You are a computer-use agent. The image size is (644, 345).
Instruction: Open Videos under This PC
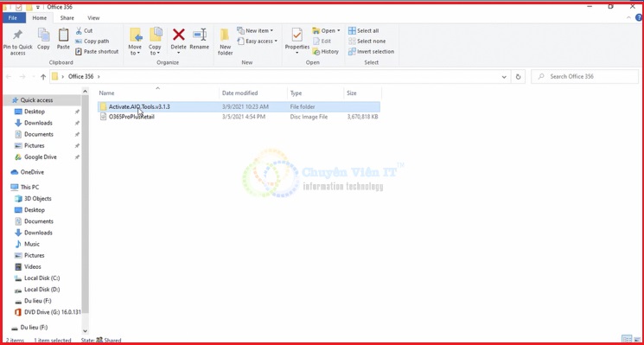33,266
